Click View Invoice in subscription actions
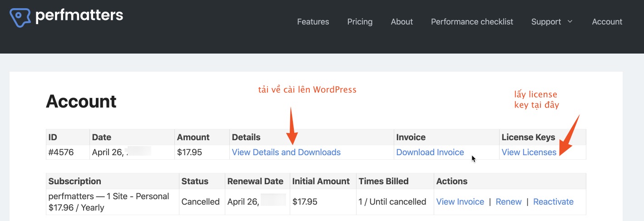Screen dimensions: 644x221 pyautogui.click(x=460, y=202)
